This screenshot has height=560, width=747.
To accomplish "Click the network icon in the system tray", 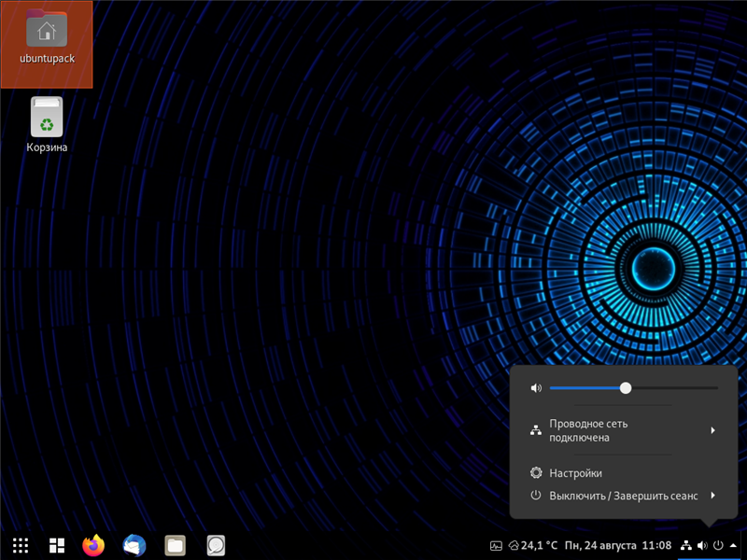I will pyautogui.click(x=686, y=545).
